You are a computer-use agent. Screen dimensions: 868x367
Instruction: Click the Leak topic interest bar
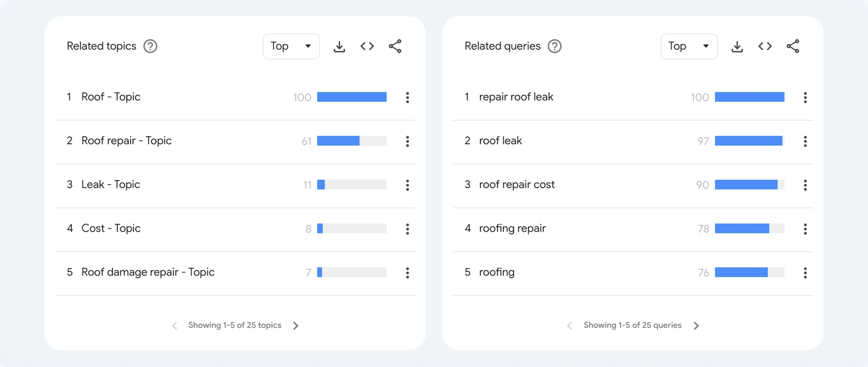tap(351, 185)
